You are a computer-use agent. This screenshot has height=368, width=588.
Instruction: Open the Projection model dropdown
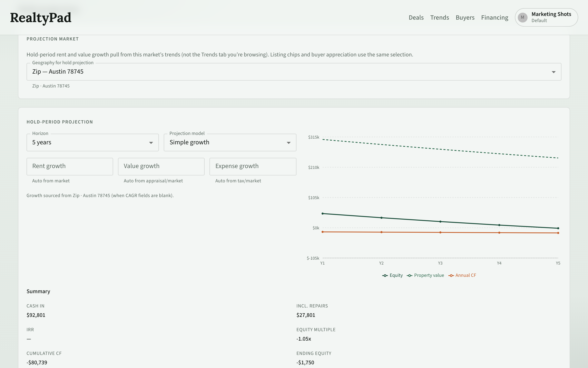(230, 142)
